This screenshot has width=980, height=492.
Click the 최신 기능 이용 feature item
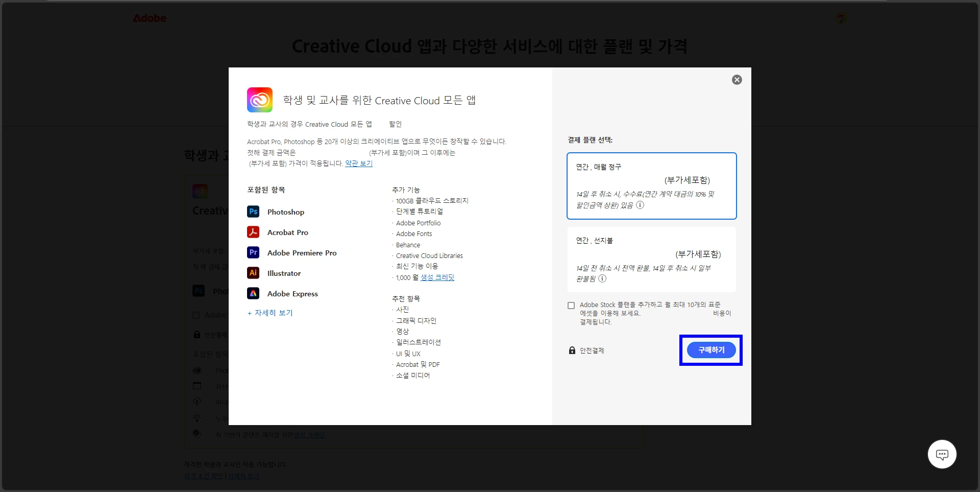tap(417, 266)
